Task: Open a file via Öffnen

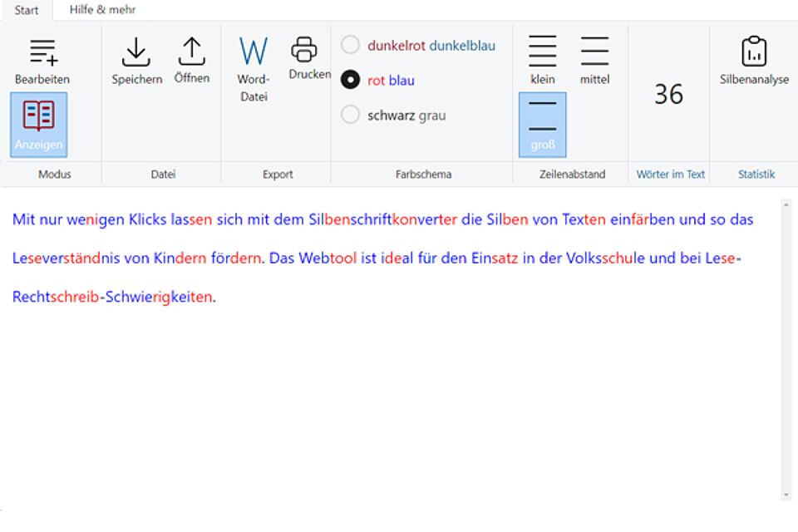Action: click(192, 61)
